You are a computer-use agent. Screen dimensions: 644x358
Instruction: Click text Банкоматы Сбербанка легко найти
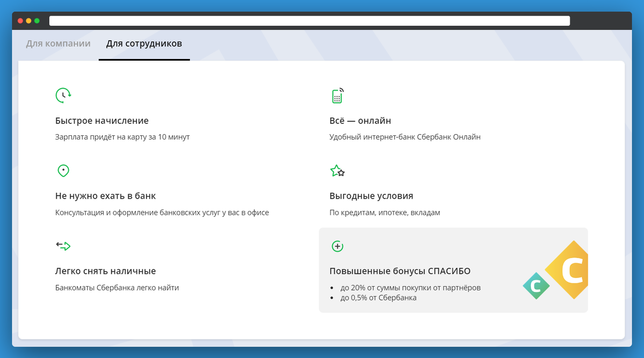(117, 288)
